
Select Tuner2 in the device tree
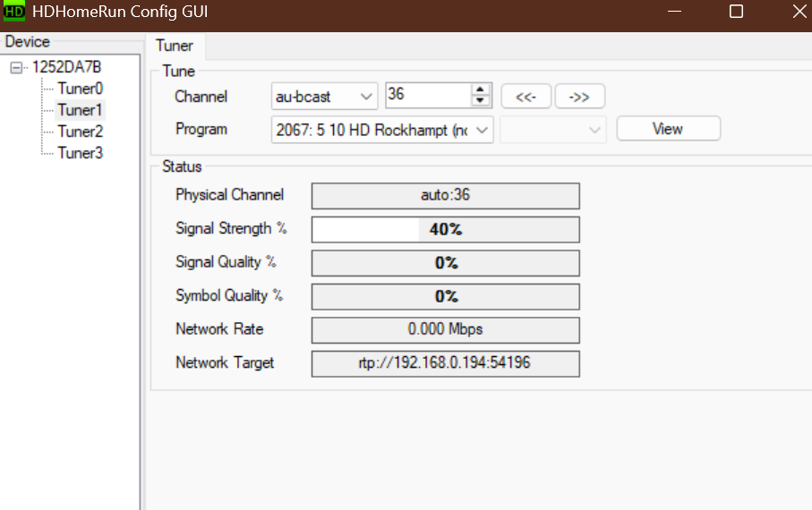(x=80, y=132)
